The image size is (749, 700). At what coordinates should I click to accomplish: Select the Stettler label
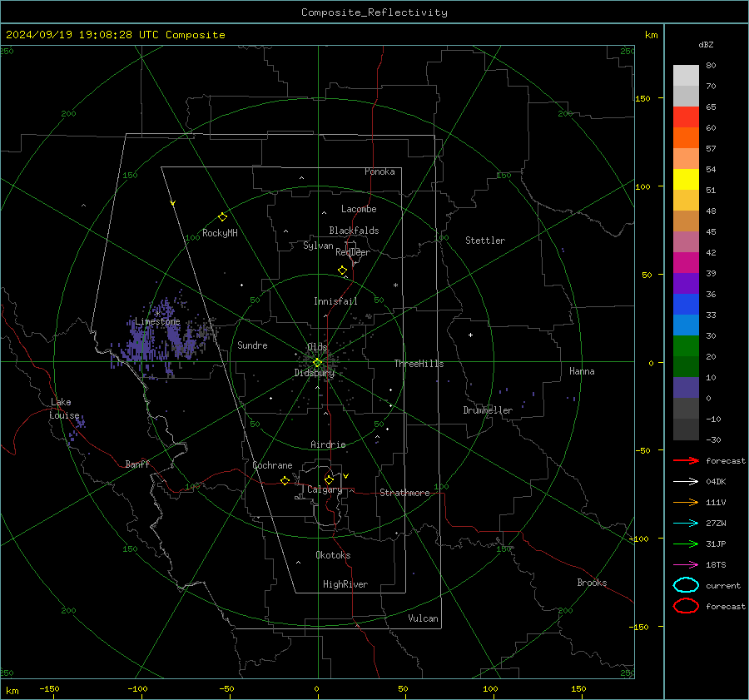[x=485, y=241]
